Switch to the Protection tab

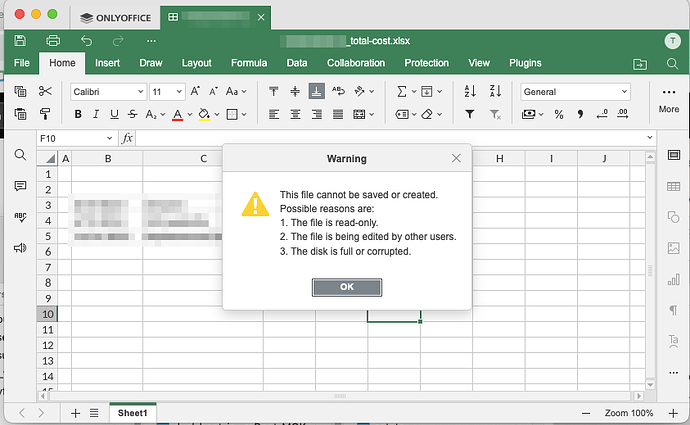[x=426, y=63]
